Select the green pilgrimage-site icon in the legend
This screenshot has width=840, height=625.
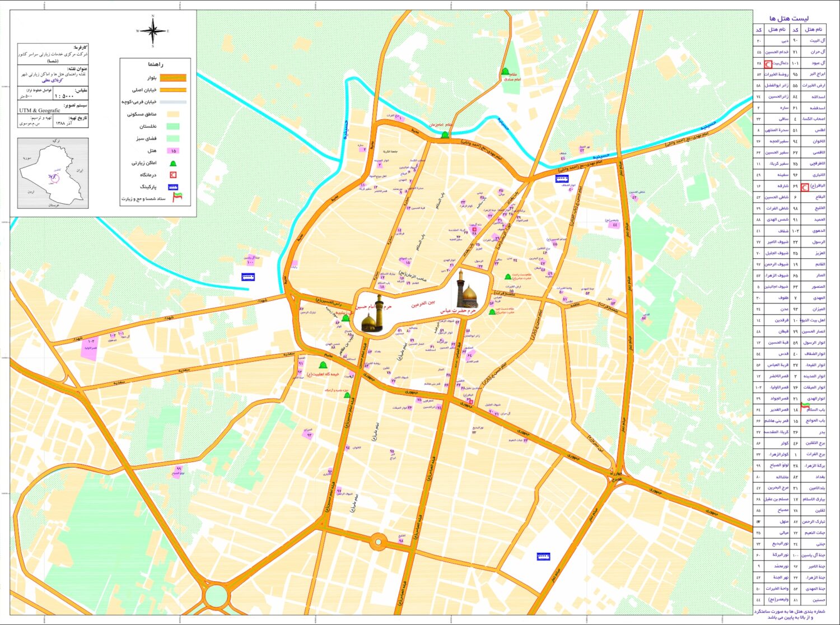(173, 164)
